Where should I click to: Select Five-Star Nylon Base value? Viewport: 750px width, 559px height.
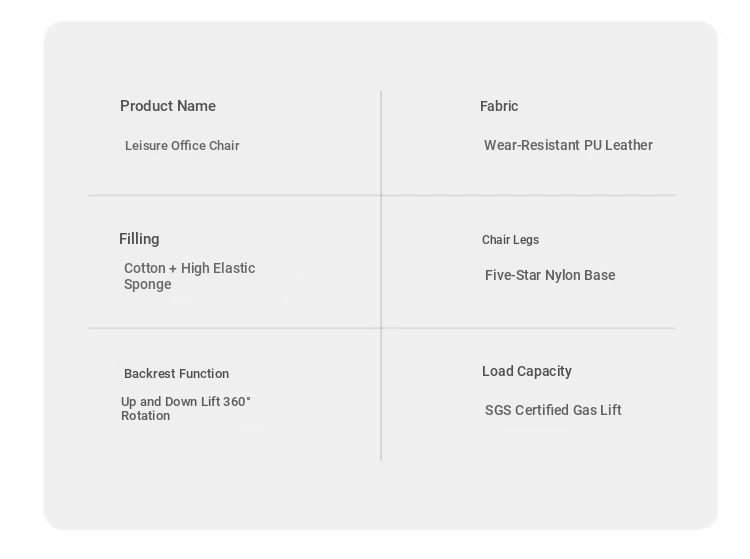(x=550, y=275)
